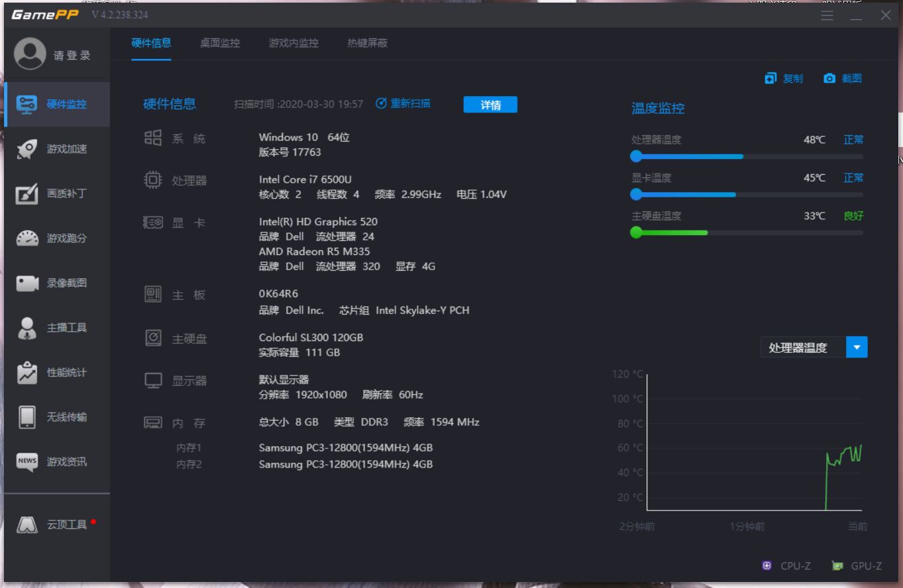Viewport: 903px width, 588px height.
Task: Rescan hardware via 重新扫描
Action: [x=403, y=103]
